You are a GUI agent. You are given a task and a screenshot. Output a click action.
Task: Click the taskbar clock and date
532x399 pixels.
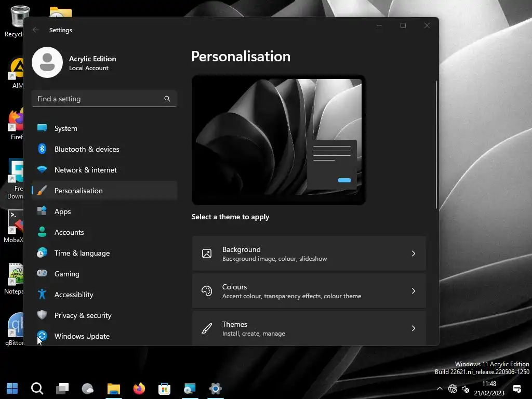[x=489, y=389]
